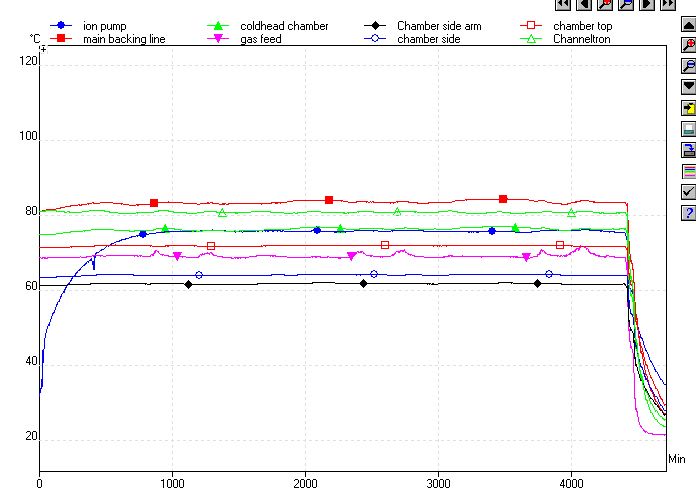Image resolution: width=696 pixels, height=496 pixels.
Task: Click the checkmark icon in right toolbar
Action: pyautogui.click(x=688, y=192)
